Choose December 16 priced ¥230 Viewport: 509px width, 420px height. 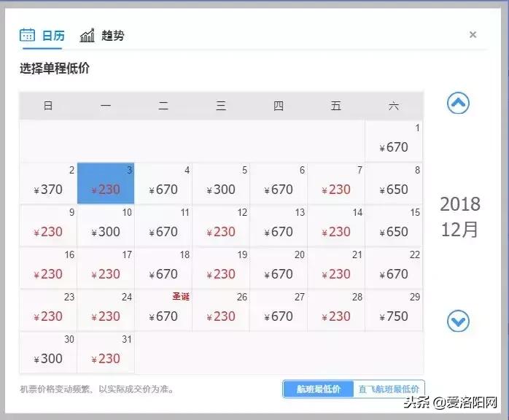click(48, 268)
